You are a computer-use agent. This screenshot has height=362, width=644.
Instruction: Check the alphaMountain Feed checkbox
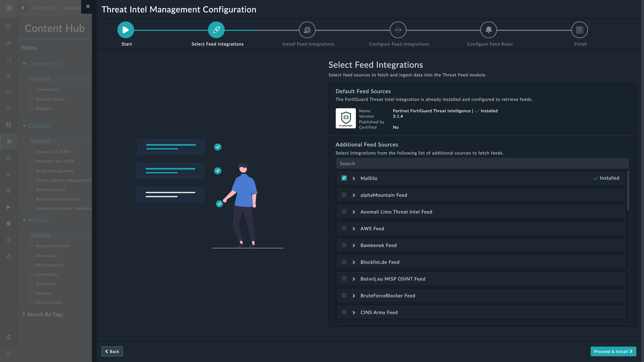coord(344,195)
